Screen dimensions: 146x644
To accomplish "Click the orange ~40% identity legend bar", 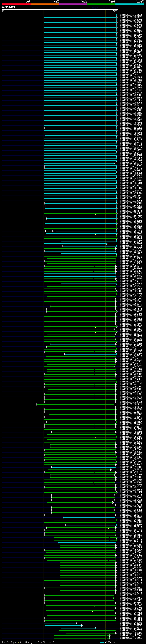I will (x=45, y=4).
